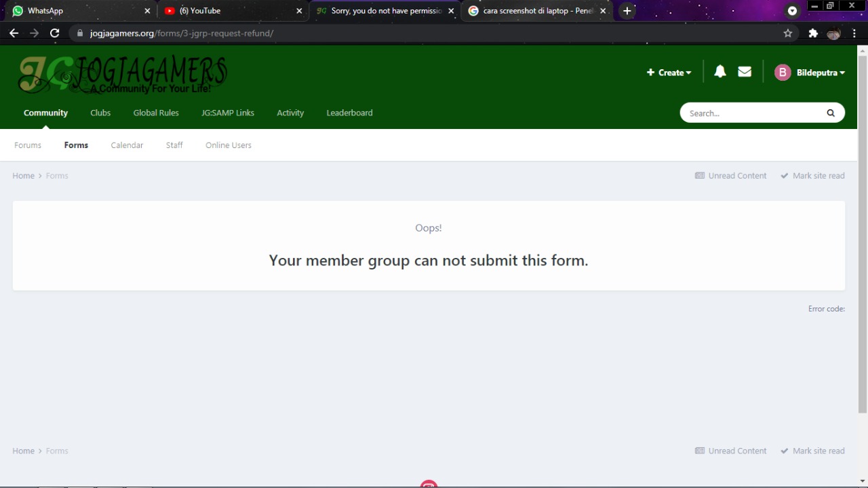This screenshot has height=488, width=868.
Task: Go to Forums sub-navigation link
Action: click(28, 145)
